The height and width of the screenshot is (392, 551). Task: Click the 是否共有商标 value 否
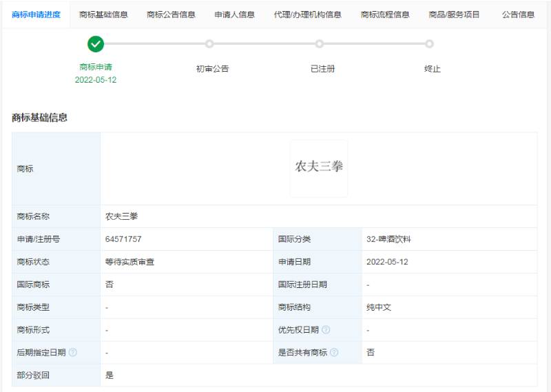coord(371,353)
